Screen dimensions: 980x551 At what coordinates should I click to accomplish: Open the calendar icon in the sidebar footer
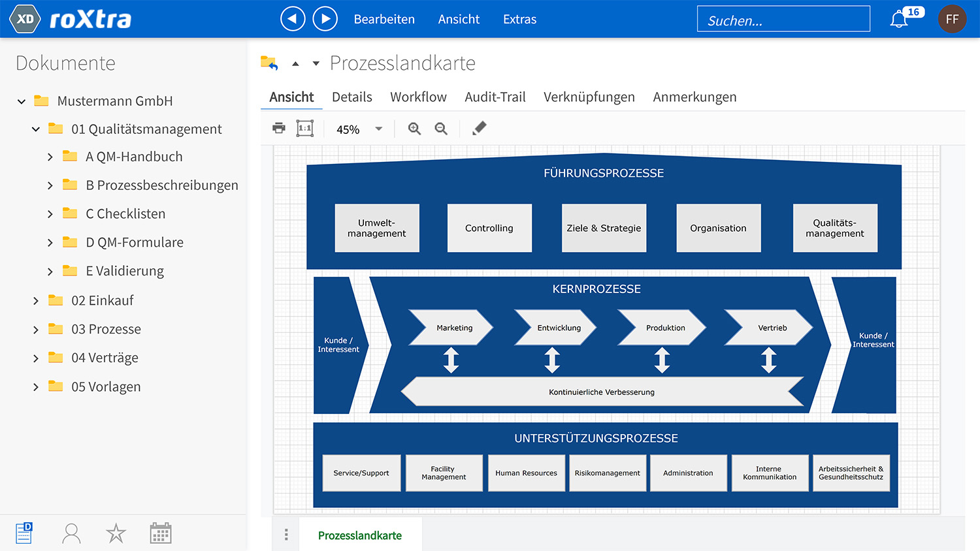[x=161, y=533]
